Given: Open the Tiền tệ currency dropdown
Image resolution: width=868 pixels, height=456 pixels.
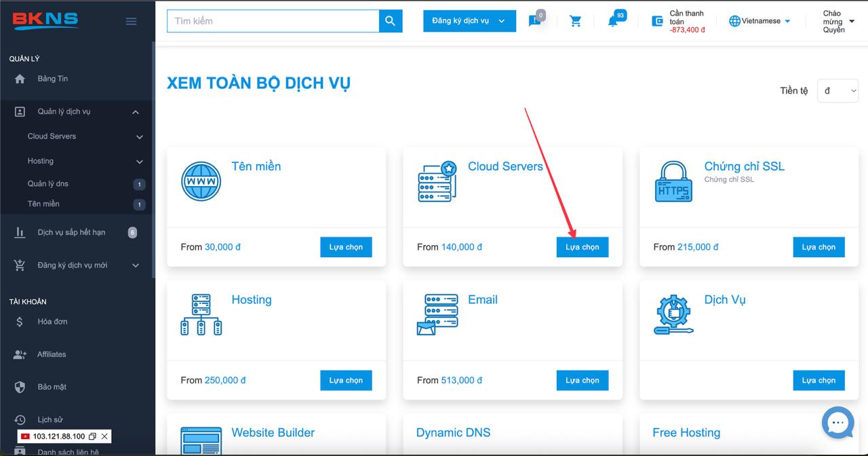Looking at the screenshot, I should tap(837, 90).
